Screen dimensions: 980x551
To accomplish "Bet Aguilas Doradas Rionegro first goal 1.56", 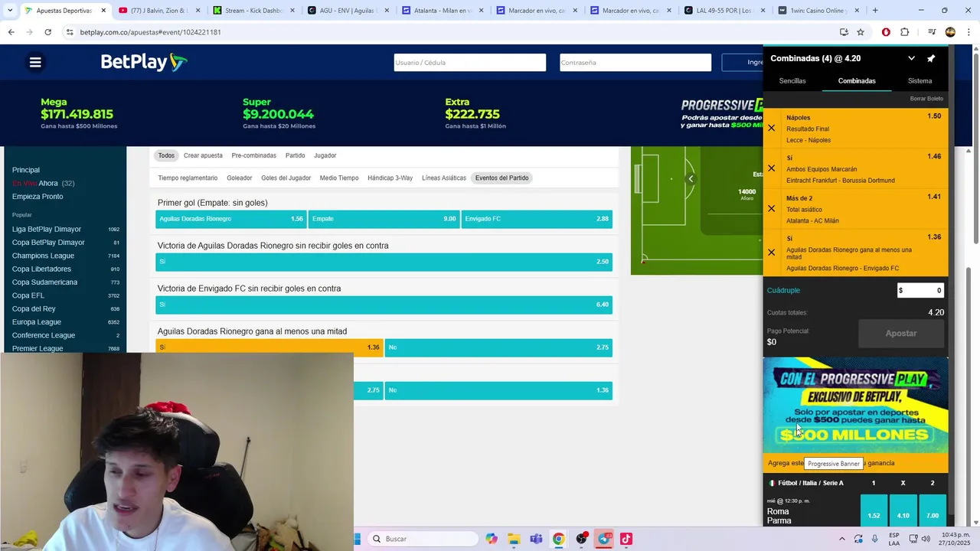I will (x=230, y=219).
